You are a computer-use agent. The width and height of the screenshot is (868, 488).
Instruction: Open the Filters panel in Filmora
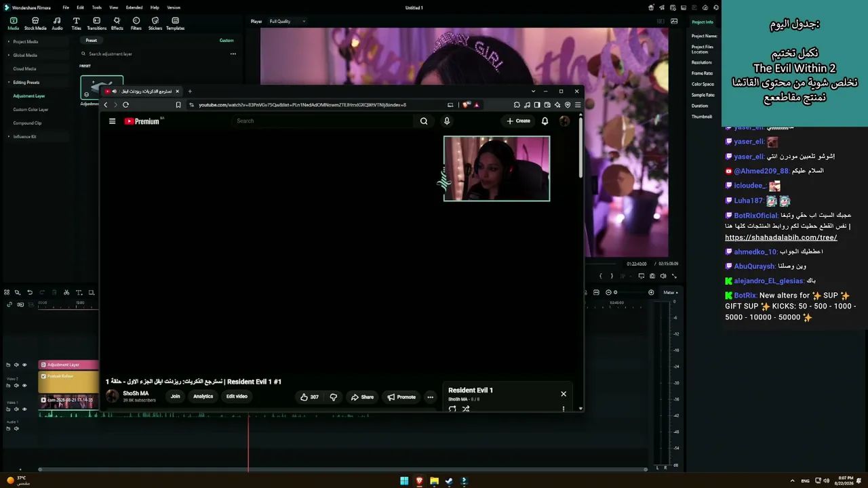click(136, 24)
